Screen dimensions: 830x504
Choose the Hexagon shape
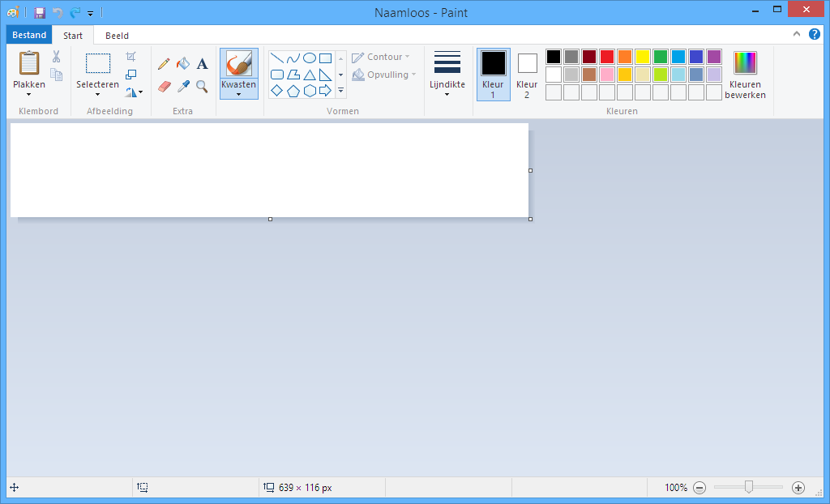click(310, 91)
